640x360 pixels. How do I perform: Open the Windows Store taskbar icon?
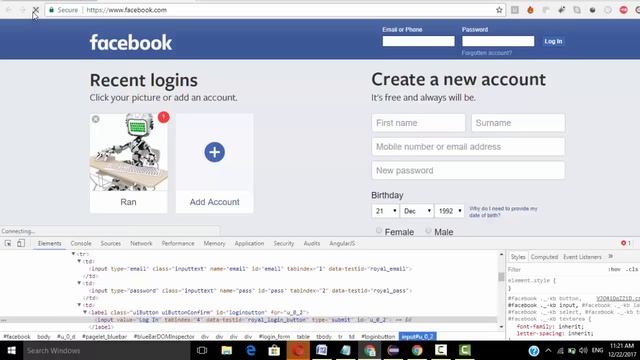[x=274, y=351]
